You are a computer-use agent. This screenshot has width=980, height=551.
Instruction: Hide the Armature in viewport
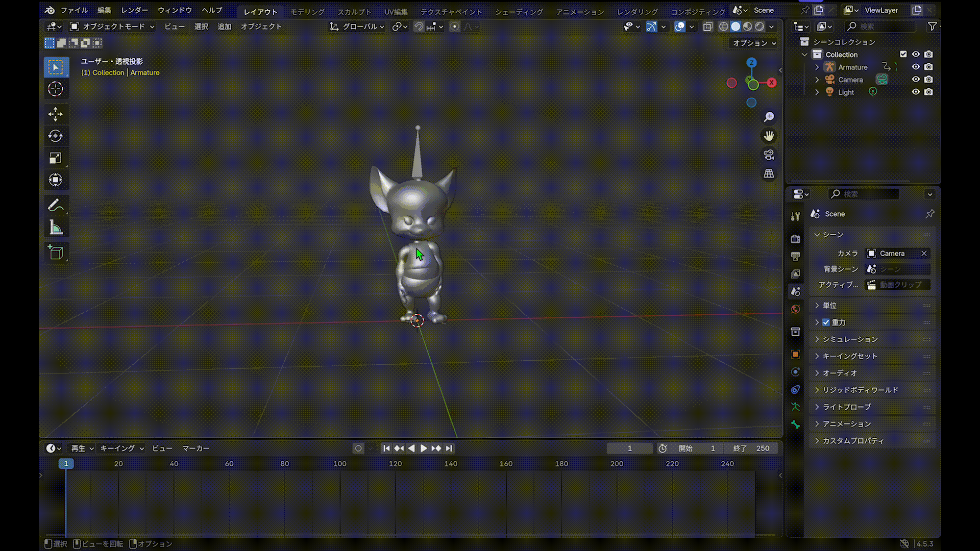[916, 67]
